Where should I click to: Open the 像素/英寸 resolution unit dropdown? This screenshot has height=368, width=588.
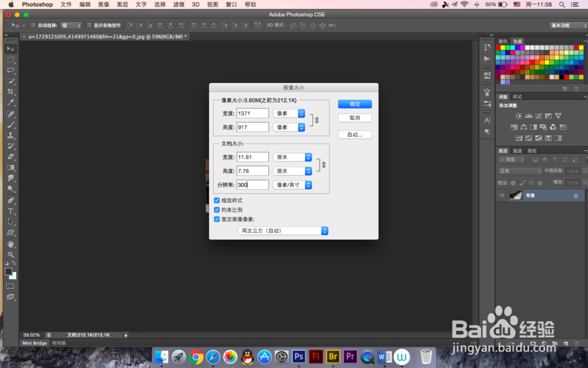(292, 185)
